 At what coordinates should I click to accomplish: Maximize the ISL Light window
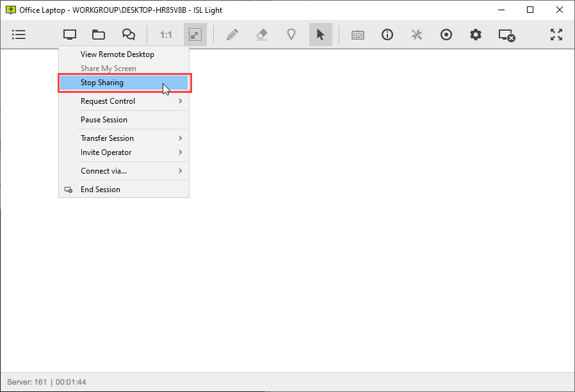pos(530,10)
